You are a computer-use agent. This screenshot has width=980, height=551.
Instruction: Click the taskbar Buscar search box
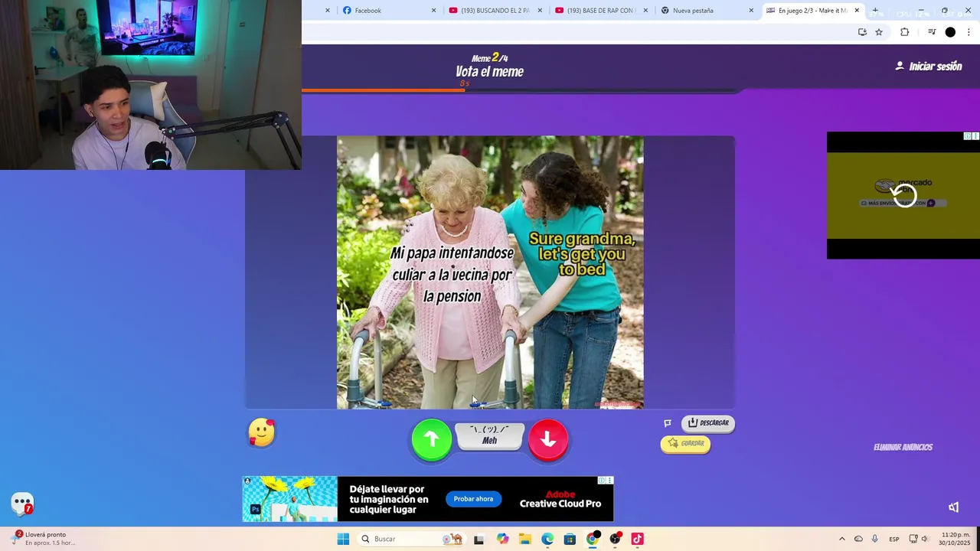(411, 539)
